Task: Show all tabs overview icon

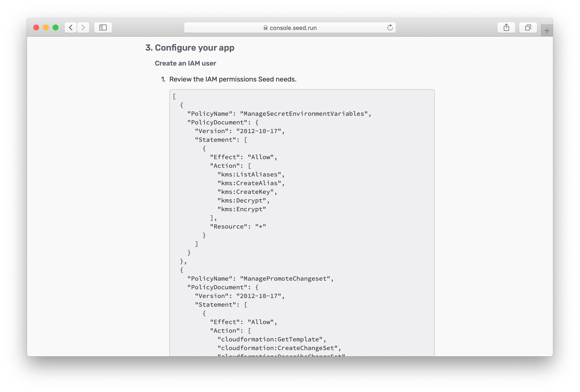Action: pyautogui.click(x=528, y=27)
